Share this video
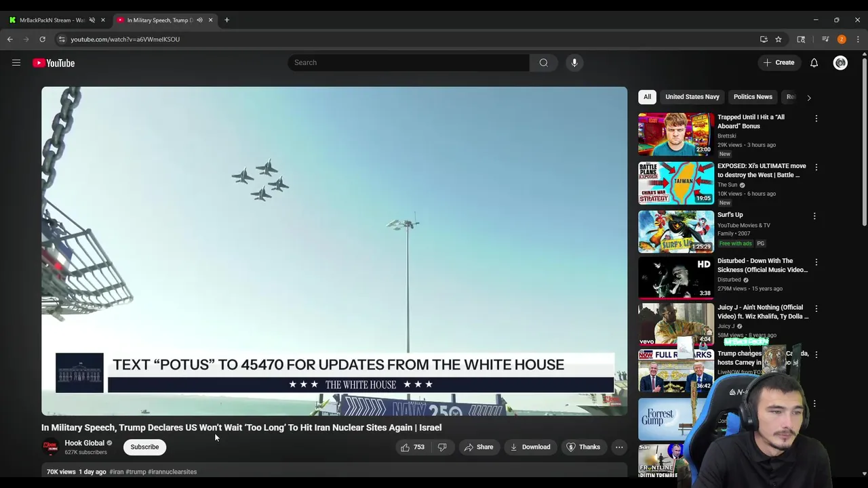 (x=478, y=447)
